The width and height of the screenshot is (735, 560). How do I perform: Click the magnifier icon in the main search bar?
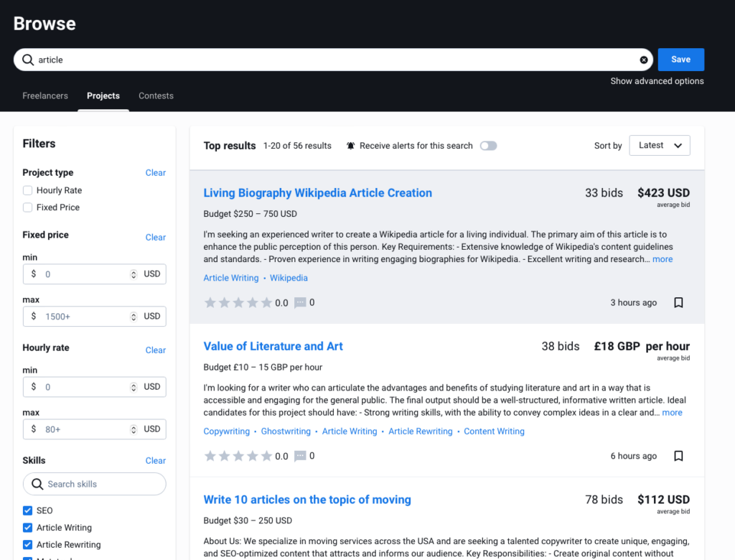point(28,60)
